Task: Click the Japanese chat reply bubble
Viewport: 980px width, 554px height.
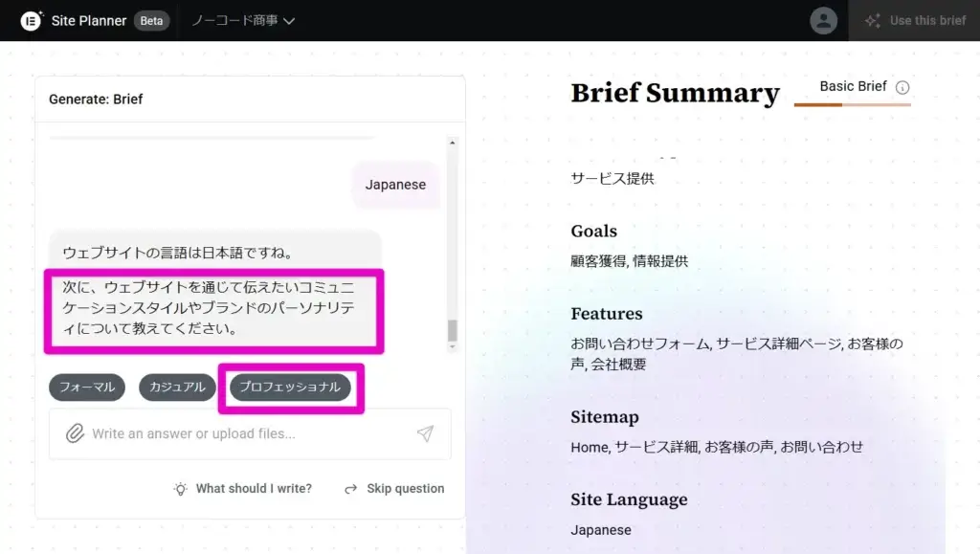Action: pyautogui.click(x=395, y=185)
